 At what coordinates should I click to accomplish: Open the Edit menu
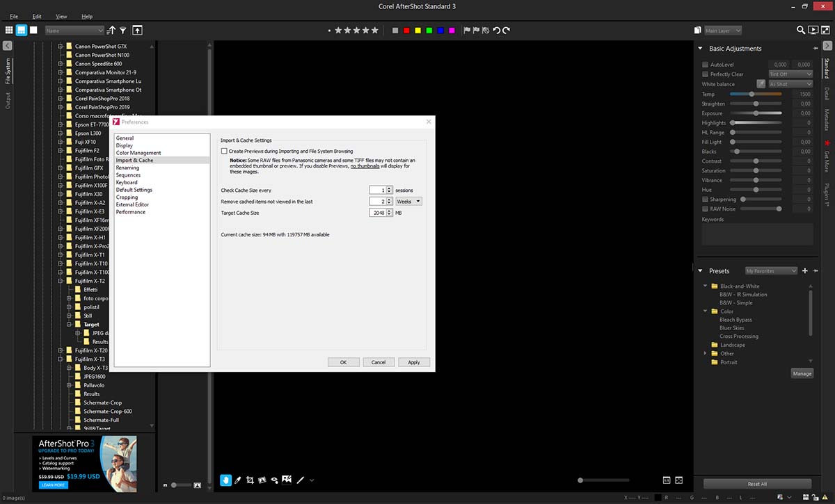tap(37, 16)
